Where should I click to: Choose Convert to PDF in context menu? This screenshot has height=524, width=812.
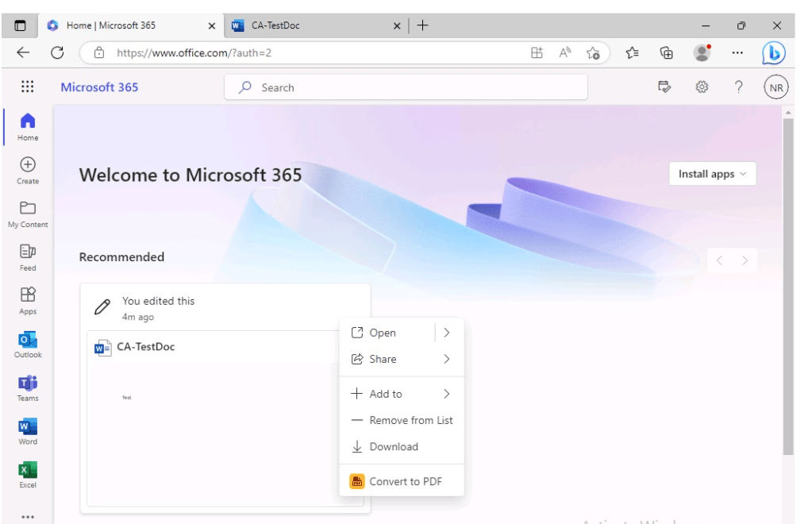coord(405,481)
